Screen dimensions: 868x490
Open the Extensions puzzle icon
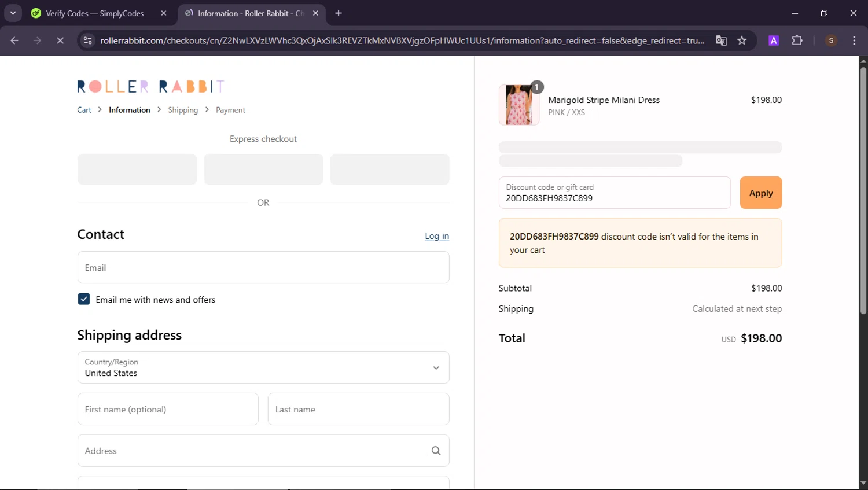click(797, 40)
